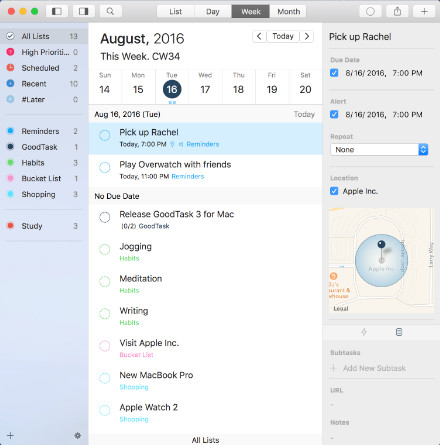Viewport: 440px width, 445px height.
Task: Uncheck the Due Date checkbox
Action: (x=334, y=73)
